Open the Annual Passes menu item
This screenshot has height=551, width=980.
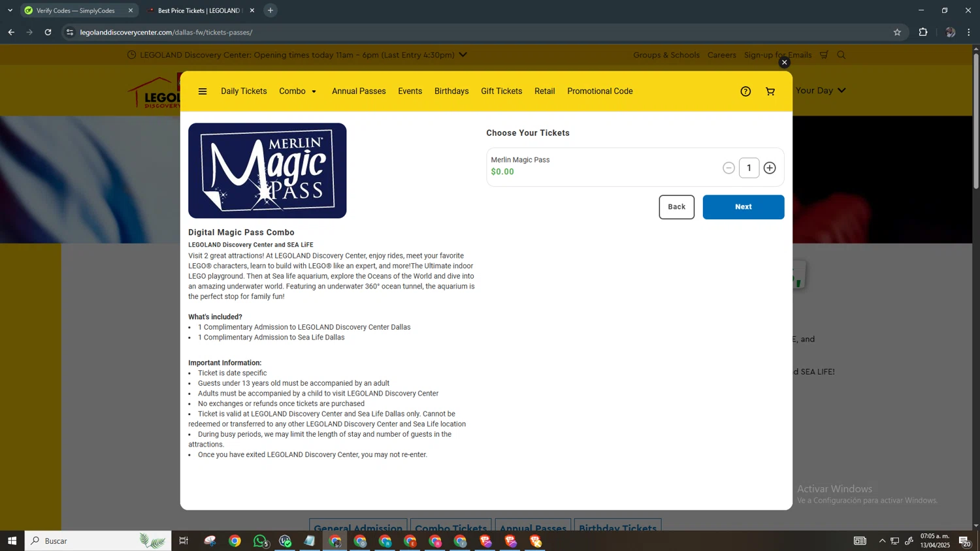(x=359, y=91)
